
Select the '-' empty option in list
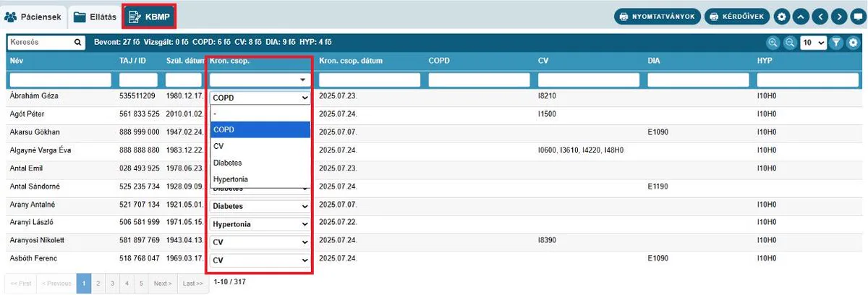click(x=260, y=114)
